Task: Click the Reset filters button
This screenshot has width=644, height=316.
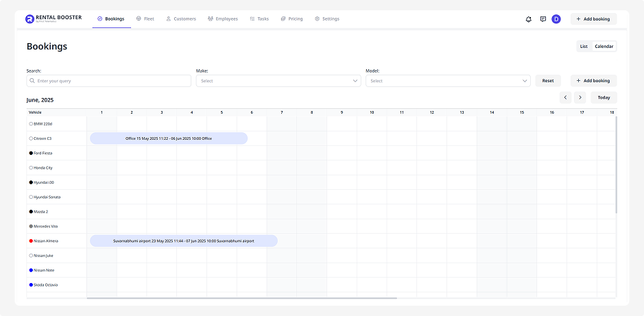Action: pos(548,81)
